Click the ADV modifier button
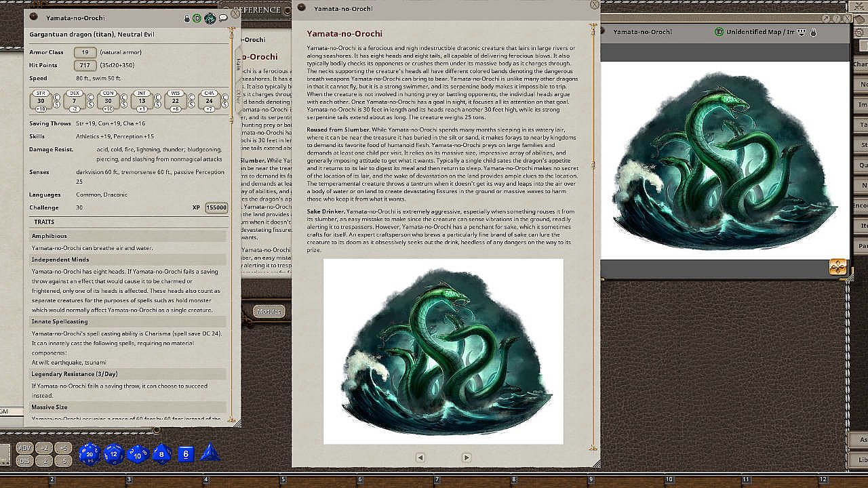This screenshot has width=868, height=488. tap(24, 448)
